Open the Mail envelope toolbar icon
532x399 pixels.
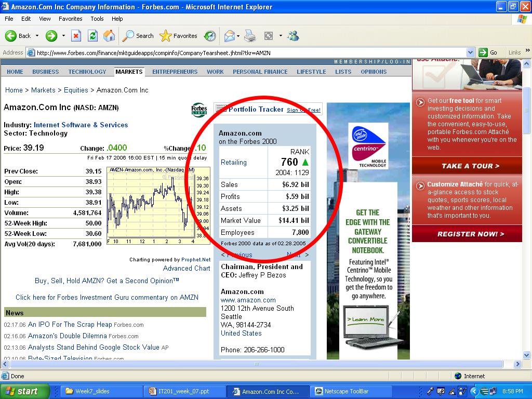[x=229, y=36]
